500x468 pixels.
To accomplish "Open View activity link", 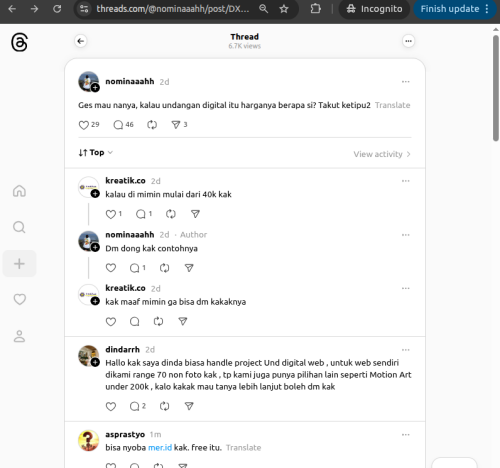I will click(x=382, y=154).
